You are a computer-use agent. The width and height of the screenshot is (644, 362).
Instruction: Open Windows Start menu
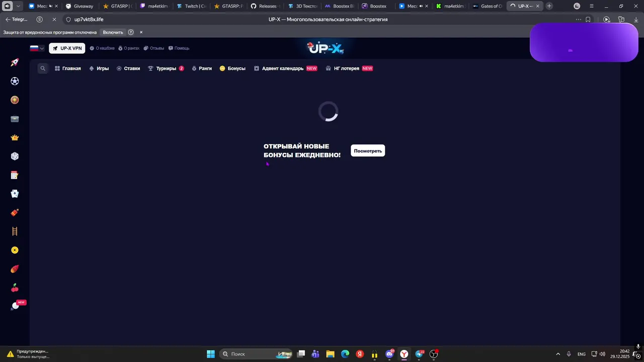pos(211,354)
